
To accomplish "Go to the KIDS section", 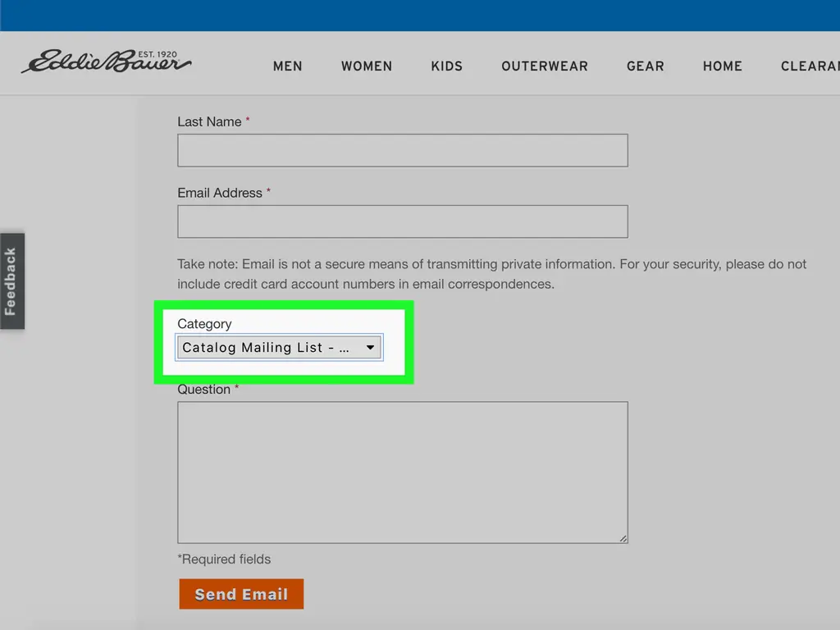I will pos(447,66).
